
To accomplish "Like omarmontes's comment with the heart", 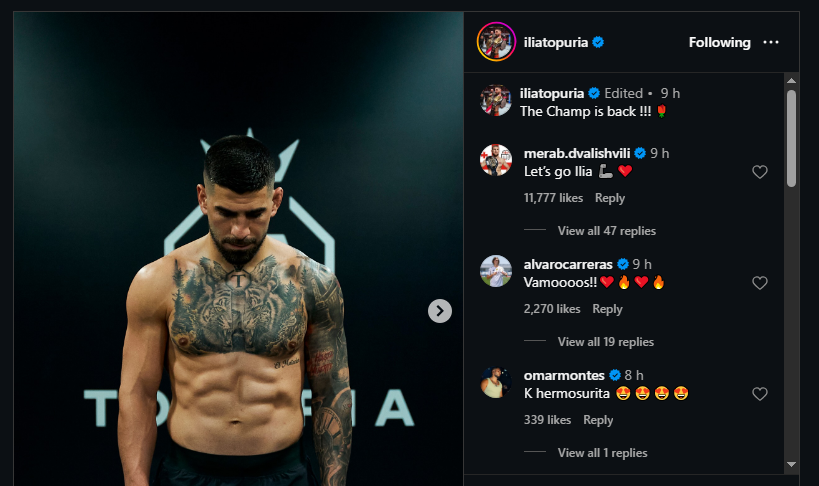I will [x=759, y=394].
